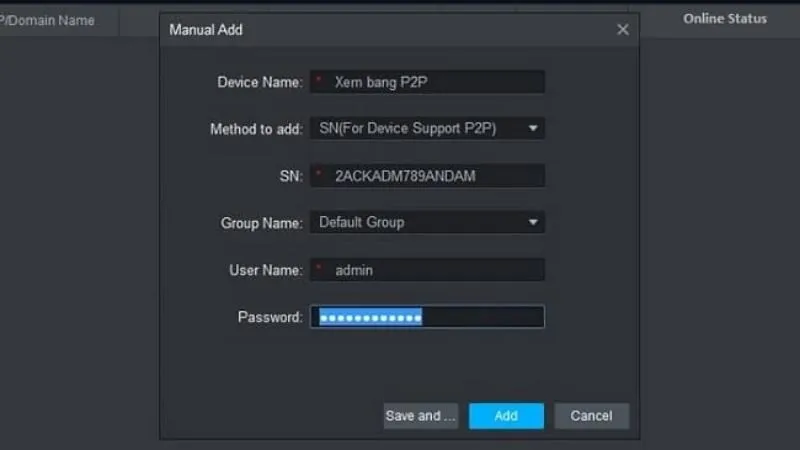Click the required asterisk in SN field
This screenshot has width=800, height=450.
[319, 175]
